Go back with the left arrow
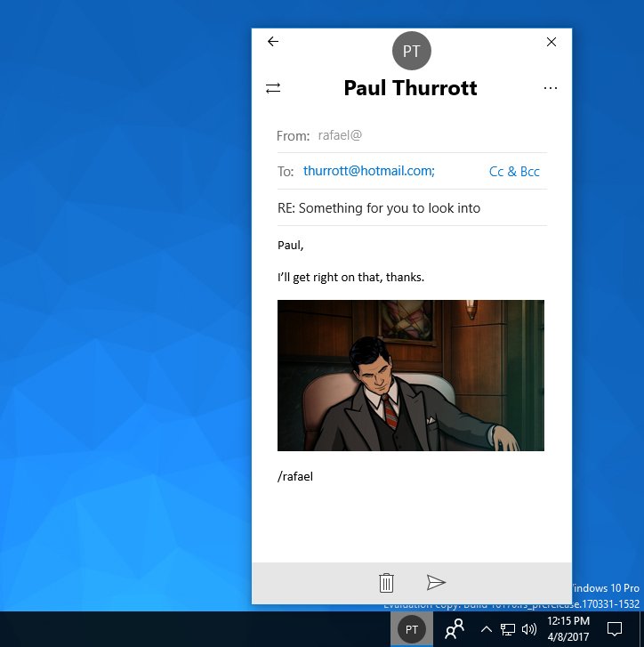The width and height of the screenshot is (644, 647). (273, 41)
